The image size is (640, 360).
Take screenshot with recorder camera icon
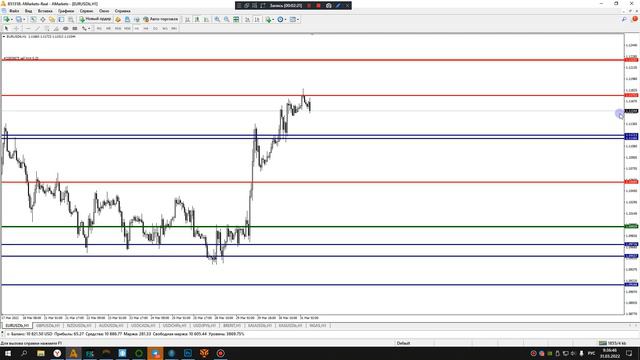tap(329, 6)
